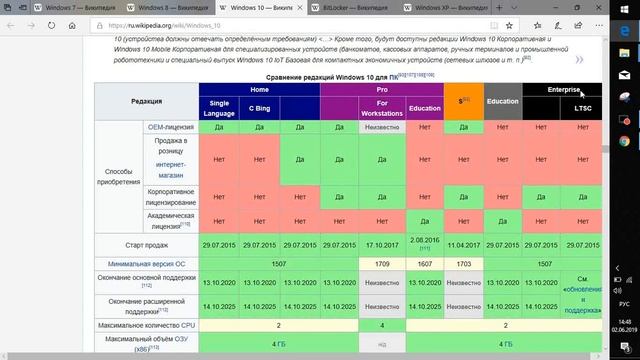Open the ОЗУ link in the table
The height and width of the screenshot is (360, 640).
click(181, 339)
